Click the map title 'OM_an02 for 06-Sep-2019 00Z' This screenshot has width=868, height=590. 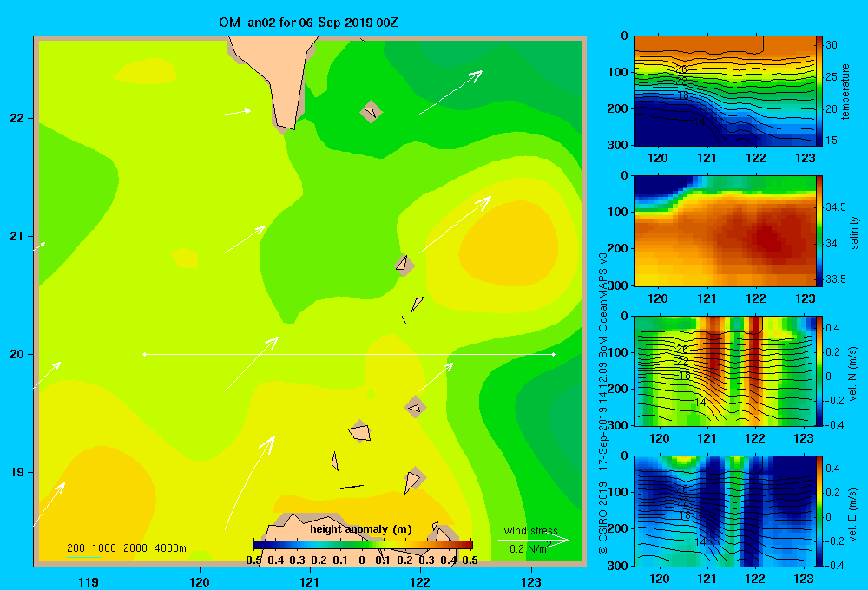(308, 23)
